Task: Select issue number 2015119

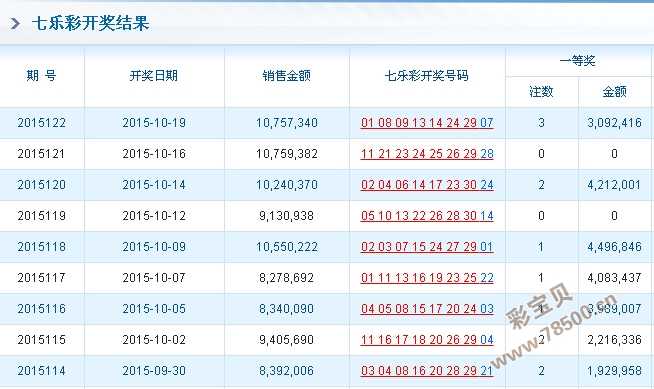Action: point(41,216)
